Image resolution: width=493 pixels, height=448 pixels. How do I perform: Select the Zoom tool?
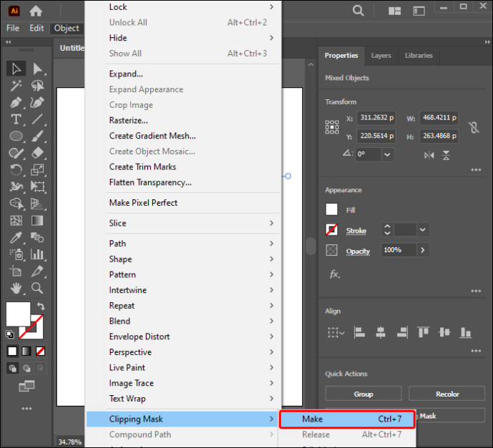pos(37,288)
